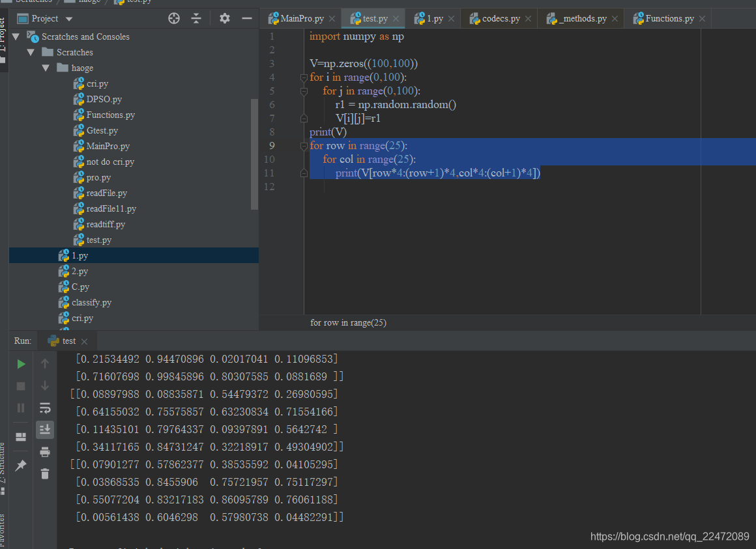This screenshot has width=756, height=549.
Task: Click line number 9 in gutter
Action: (272, 146)
